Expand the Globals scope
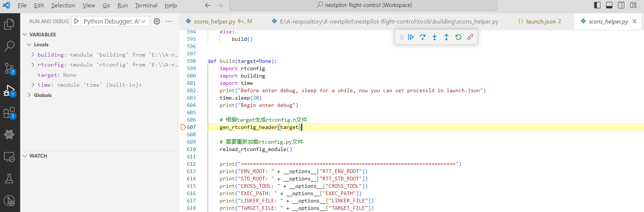Viewport: 644px width, 212px height. pos(29,95)
